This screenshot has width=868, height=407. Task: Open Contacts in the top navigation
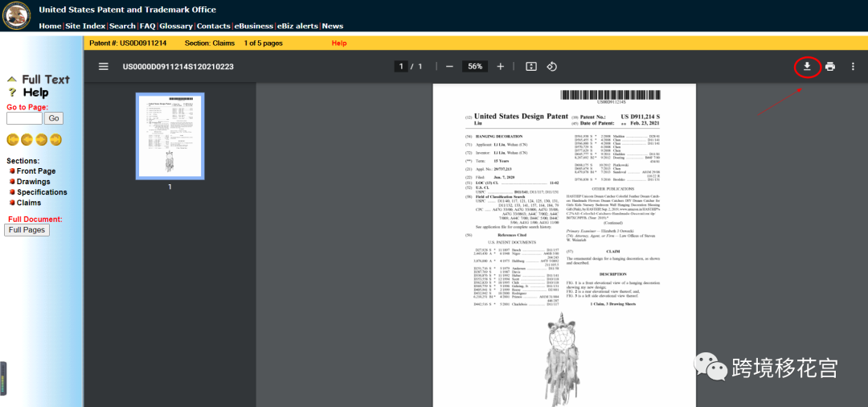coord(214,26)
